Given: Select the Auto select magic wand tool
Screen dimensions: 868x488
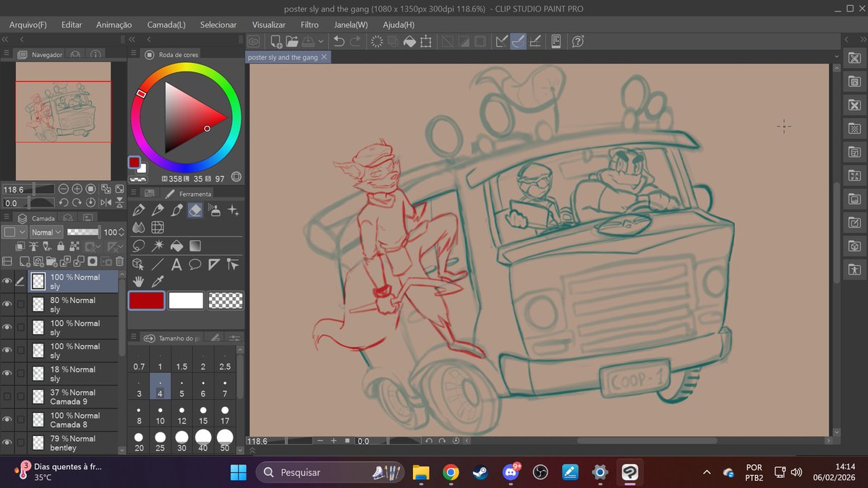Looking at the screenshot, I should click(158, 246).
